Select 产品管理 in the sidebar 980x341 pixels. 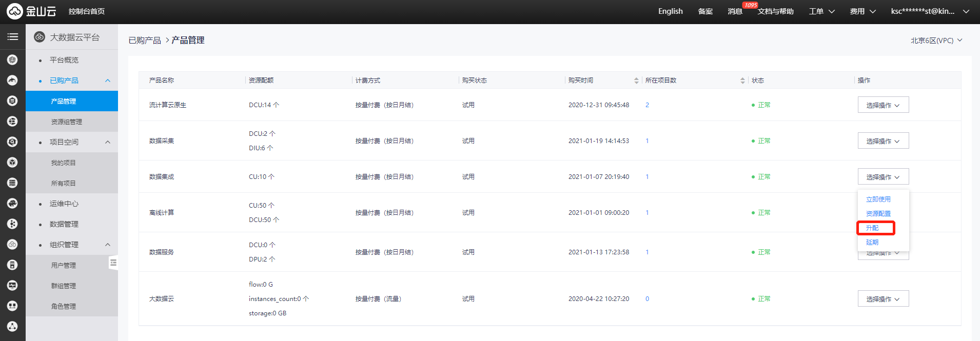pos(72,101)
